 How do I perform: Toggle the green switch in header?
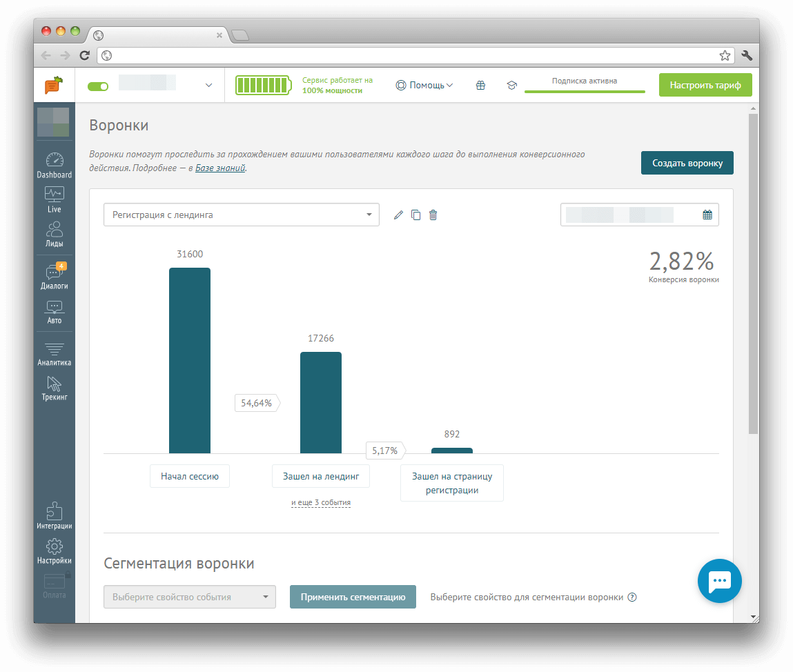coord(98,86)
